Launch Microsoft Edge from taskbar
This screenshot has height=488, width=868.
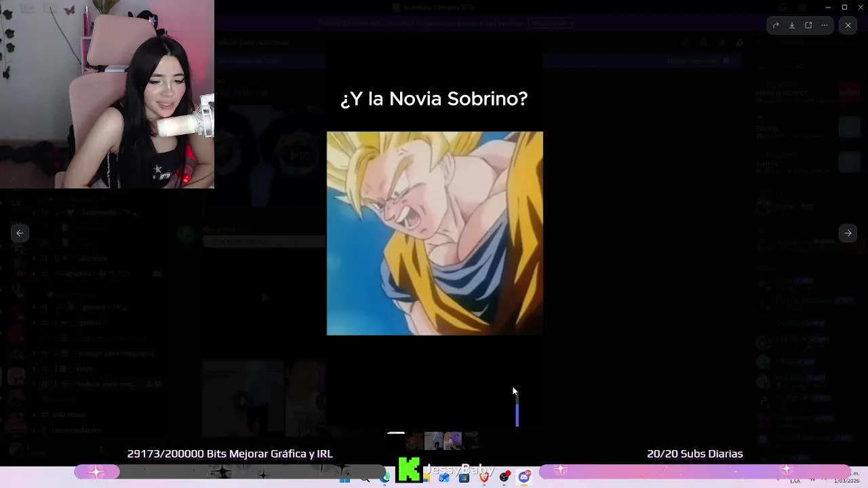tap(385, 478)
